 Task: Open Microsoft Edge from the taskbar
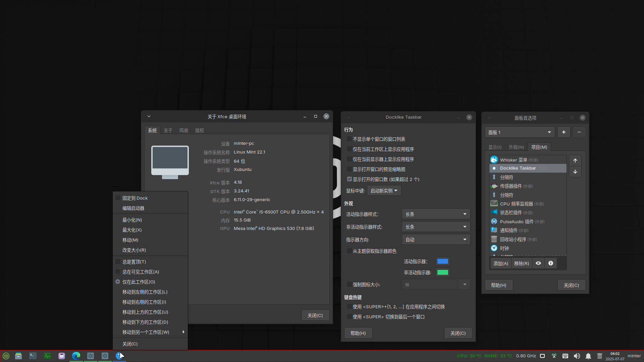[76, 356]
